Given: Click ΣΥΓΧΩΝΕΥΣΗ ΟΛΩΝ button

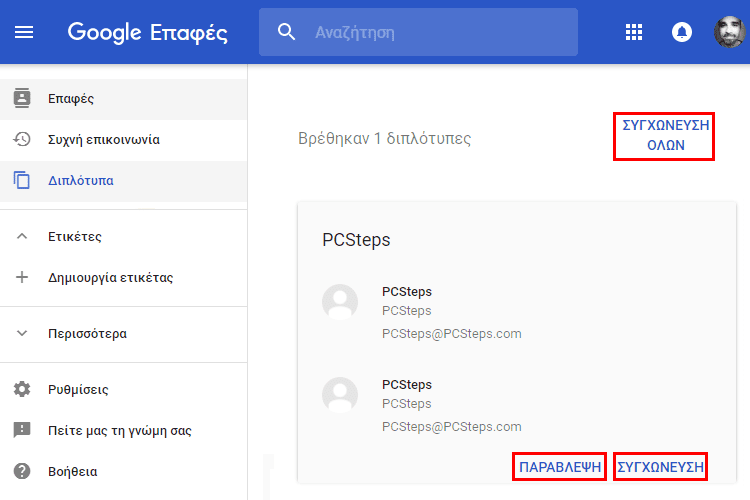Looking at the screenshot, I should (664, 136).
